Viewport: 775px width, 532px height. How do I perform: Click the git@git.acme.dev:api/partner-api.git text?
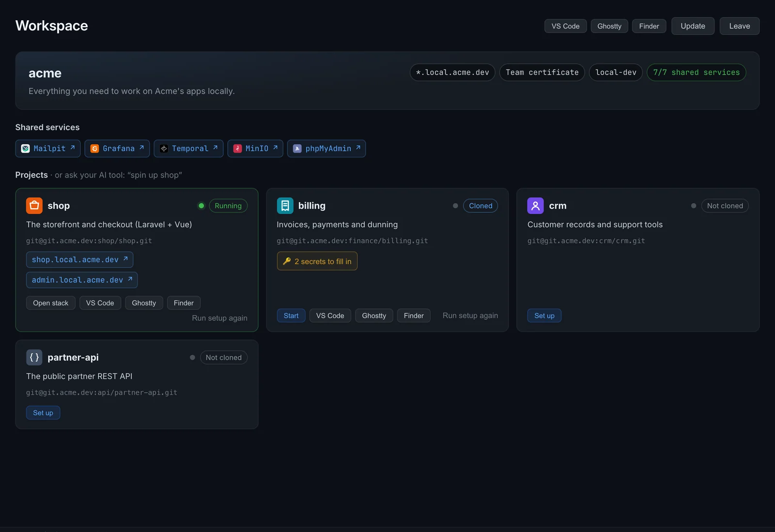coord(102,393)
